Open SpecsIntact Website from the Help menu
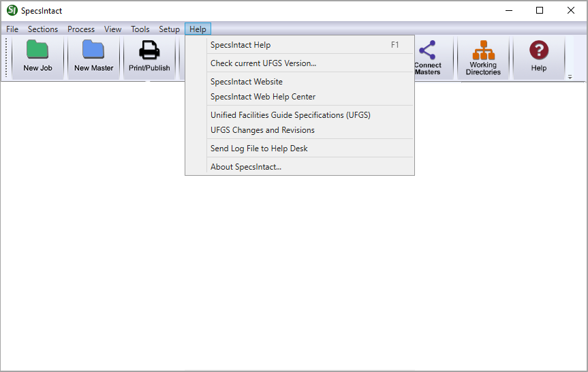Viewport: 588px width, 372px height. (300, 82)
